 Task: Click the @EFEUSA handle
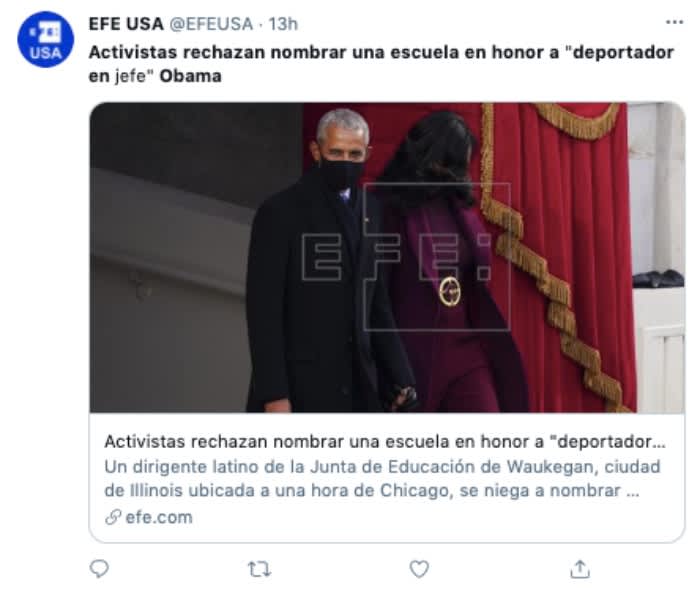(211, 24)
